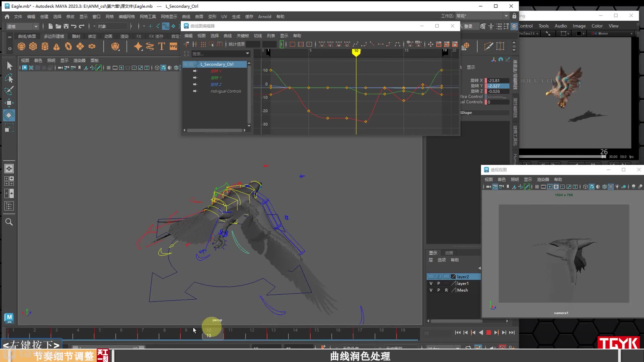
Task: Click Open scene folder icon
Action: pos(58,26)
